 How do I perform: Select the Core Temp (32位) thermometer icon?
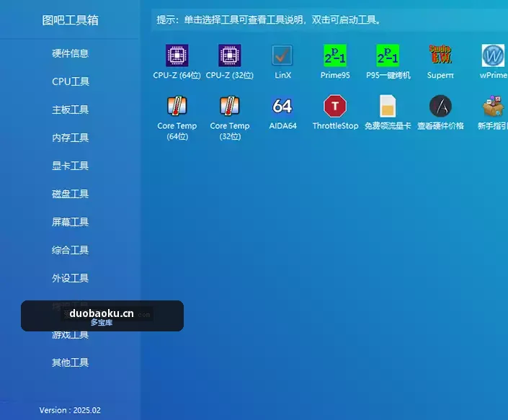(x=230, y=106)
